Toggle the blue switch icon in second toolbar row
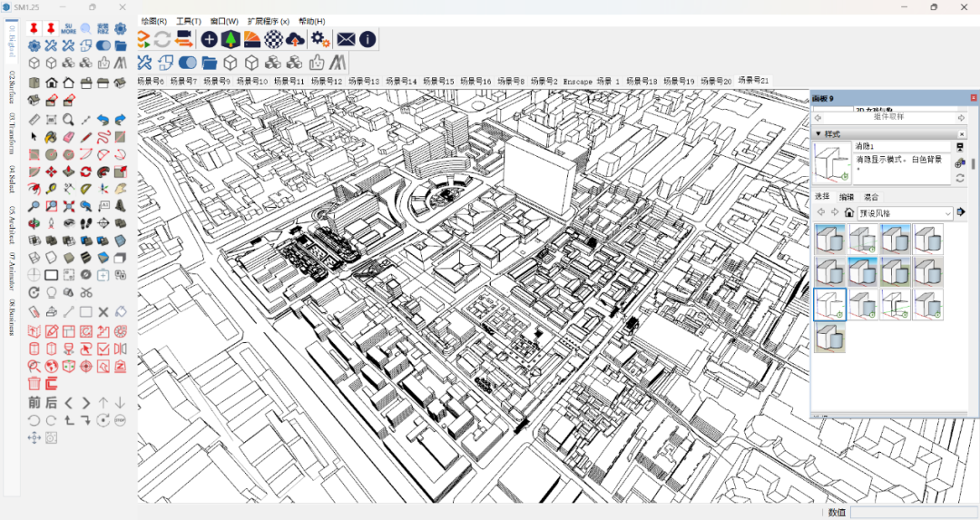The height and width of the screenshot is (520, 980). click(x=187, y=63)
